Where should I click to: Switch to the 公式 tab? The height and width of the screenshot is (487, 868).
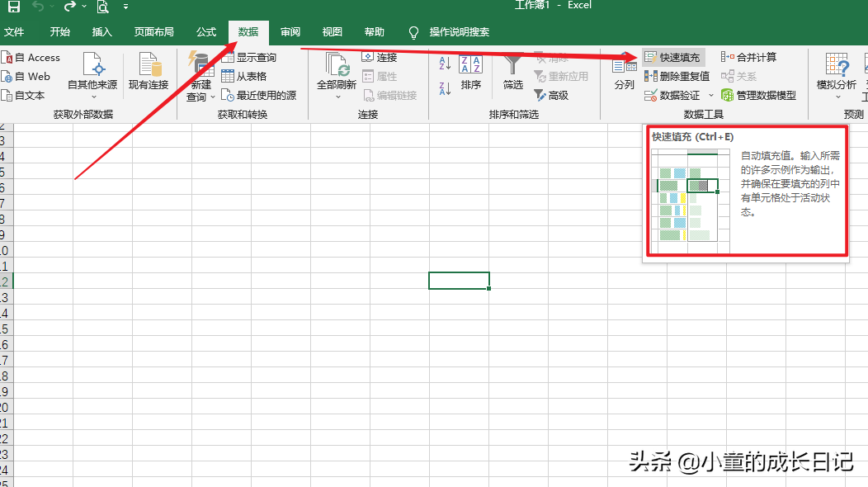[x=206, y=32]
